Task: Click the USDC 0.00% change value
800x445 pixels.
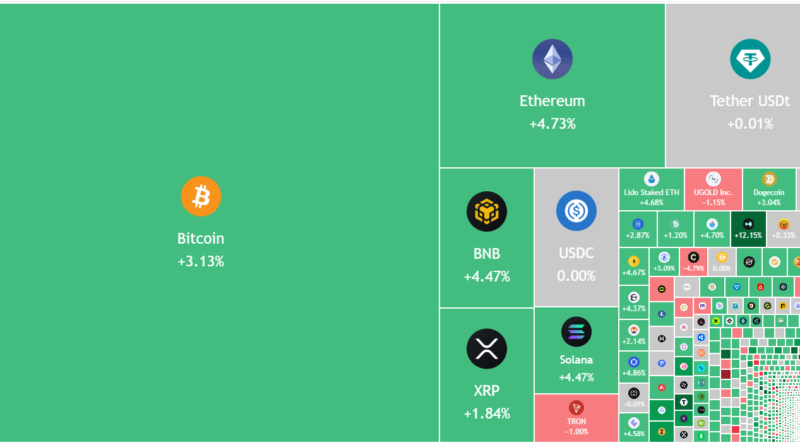Action: click(x=576, y=275)
